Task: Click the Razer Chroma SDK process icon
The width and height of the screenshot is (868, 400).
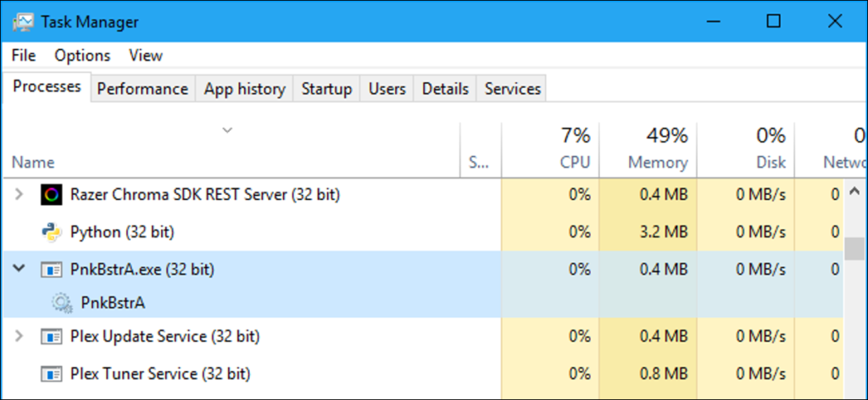Action: (x=51, y=195)
